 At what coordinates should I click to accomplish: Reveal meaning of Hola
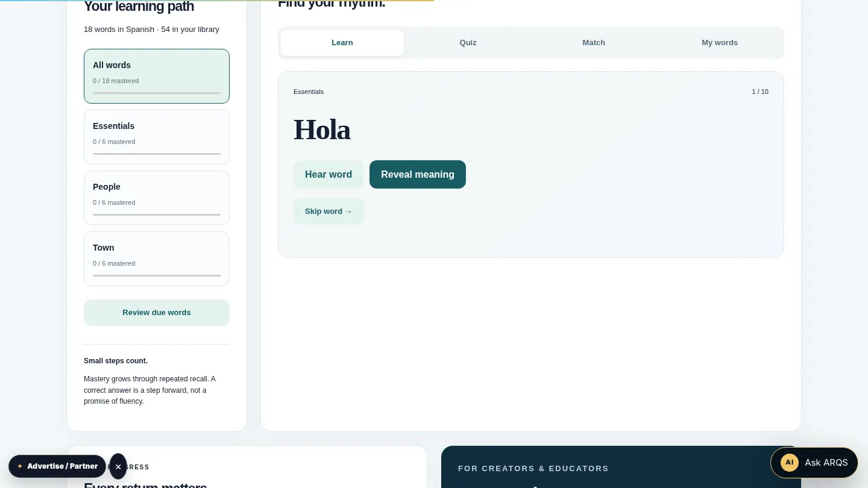418,174
